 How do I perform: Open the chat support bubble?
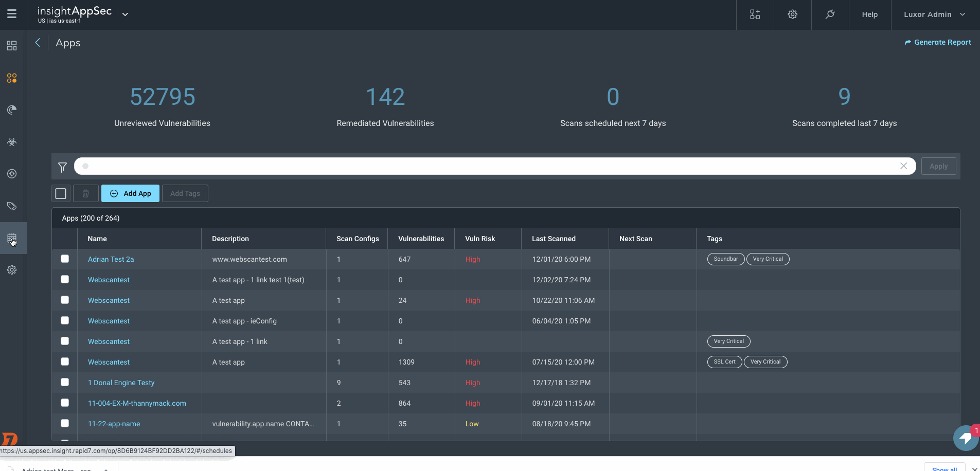point(965,438)
